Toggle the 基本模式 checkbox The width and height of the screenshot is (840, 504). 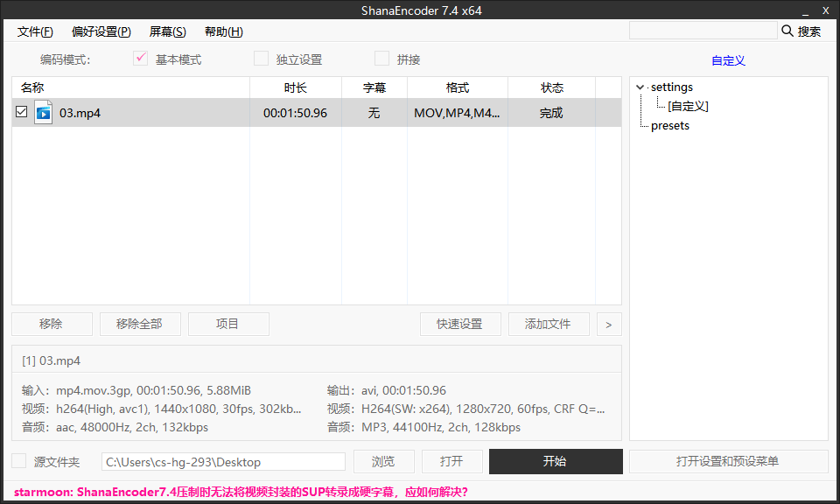click(x=140, y=59)
